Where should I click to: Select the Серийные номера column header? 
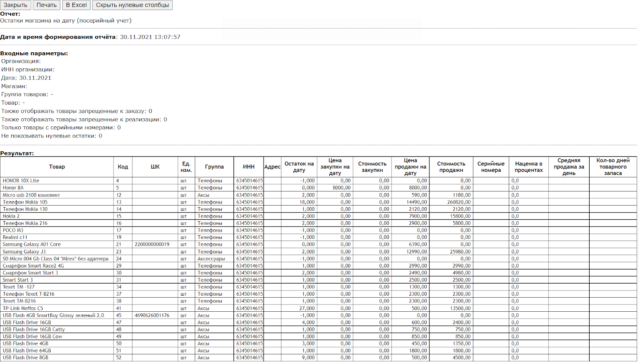(491, 167)
